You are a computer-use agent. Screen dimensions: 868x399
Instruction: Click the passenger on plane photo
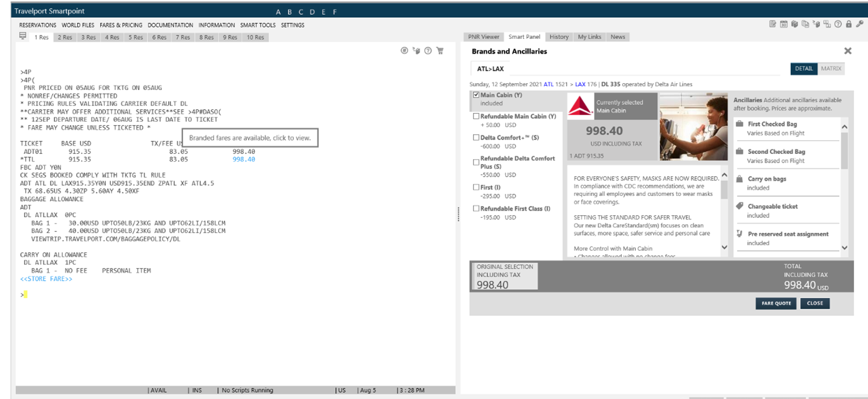pyautogui.click(x=693, y=127)
